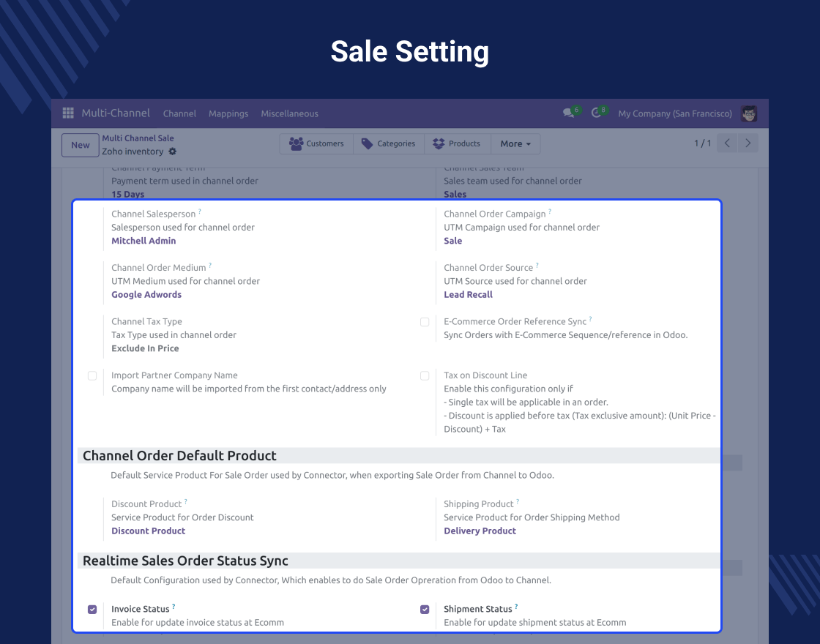This screenshot has height=644, width=820.
Task: Click the gear icon beside Zoho inventory
Action: tap(173, 151)
